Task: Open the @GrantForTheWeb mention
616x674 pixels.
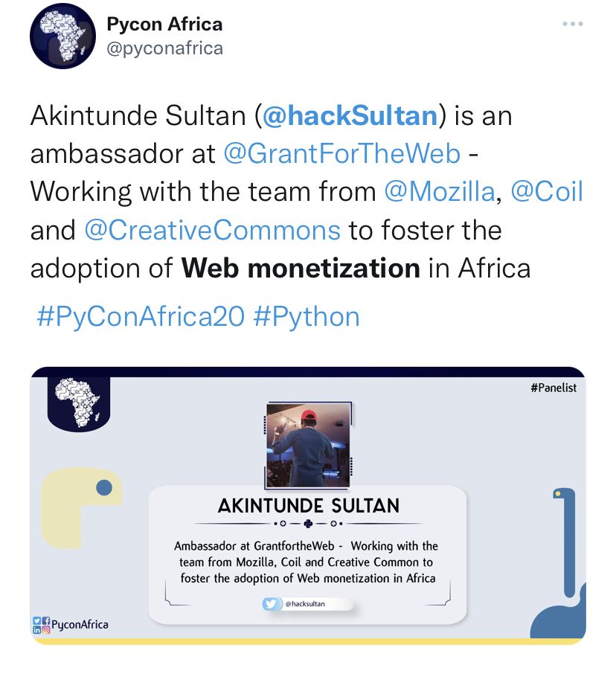Action: click(342, 154)
